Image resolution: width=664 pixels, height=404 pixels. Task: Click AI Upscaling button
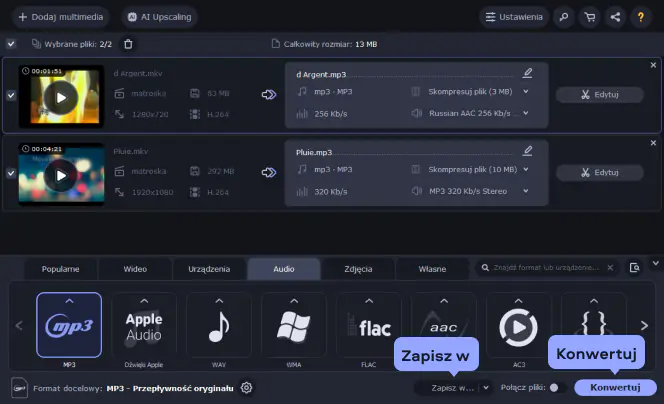tap(160, 17)
